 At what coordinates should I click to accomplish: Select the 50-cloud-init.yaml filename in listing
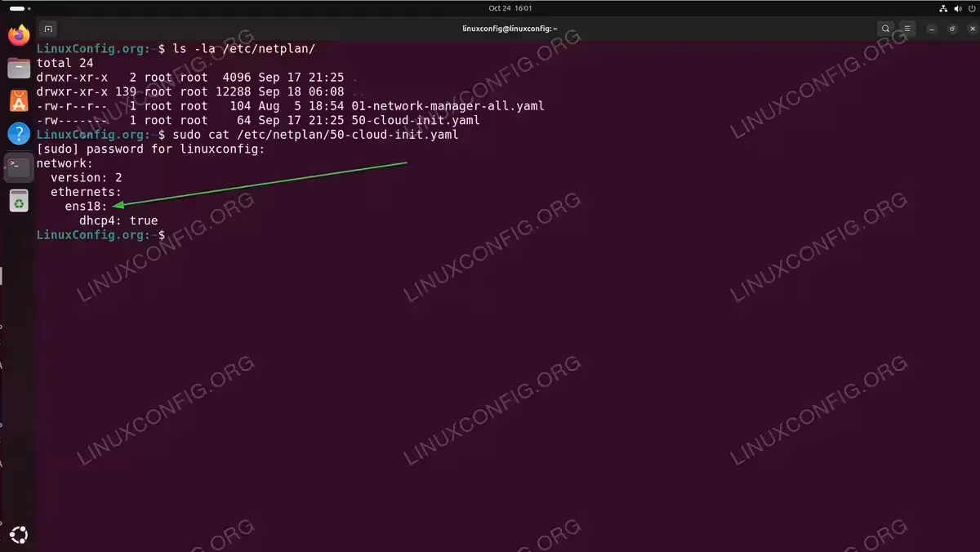[416, 120]
